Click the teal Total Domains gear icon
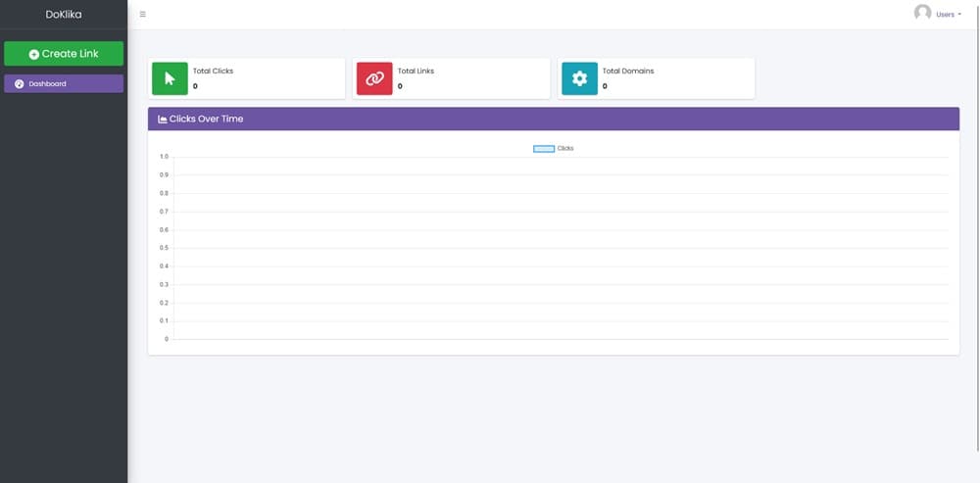 [579, 78]
